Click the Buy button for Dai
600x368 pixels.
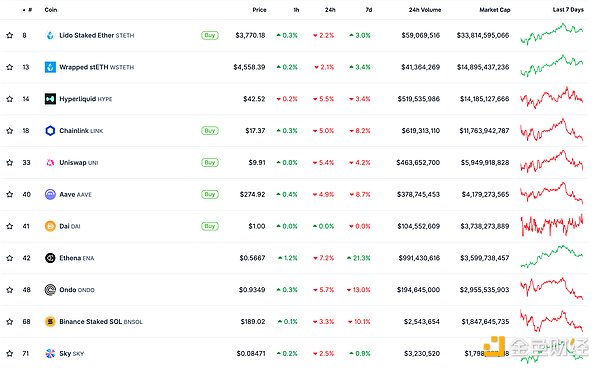click(x=210, y=226)
